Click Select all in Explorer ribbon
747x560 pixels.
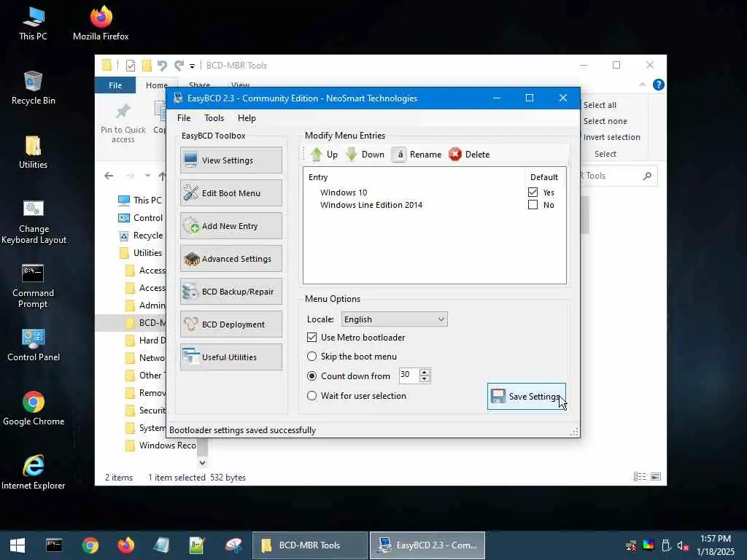tap(600, 105)
